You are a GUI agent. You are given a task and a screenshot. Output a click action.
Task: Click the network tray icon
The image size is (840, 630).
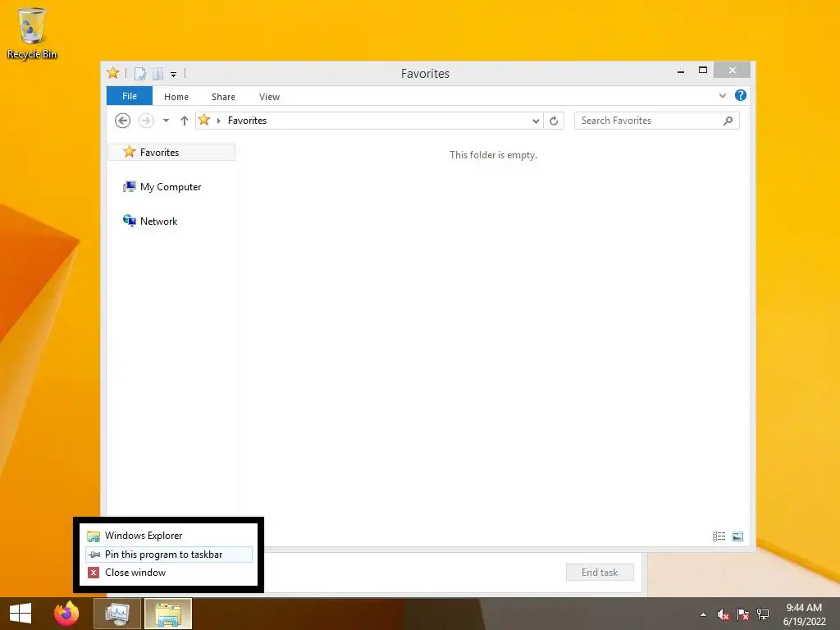click(x=763, y=614)
